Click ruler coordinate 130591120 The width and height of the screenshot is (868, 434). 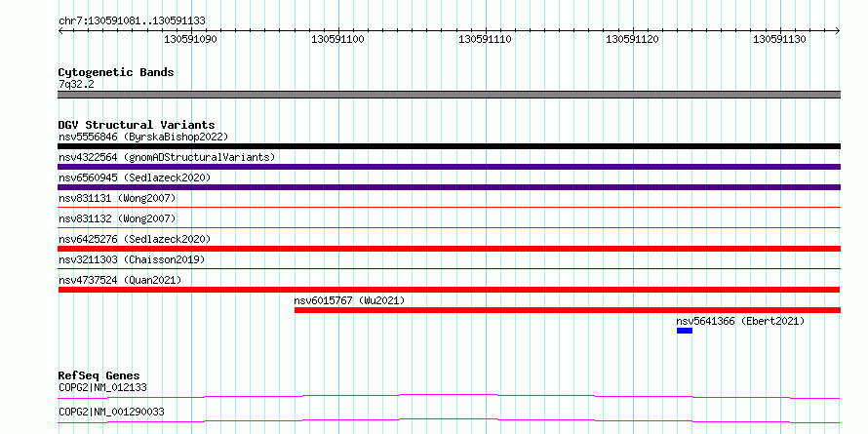(632, 40)
